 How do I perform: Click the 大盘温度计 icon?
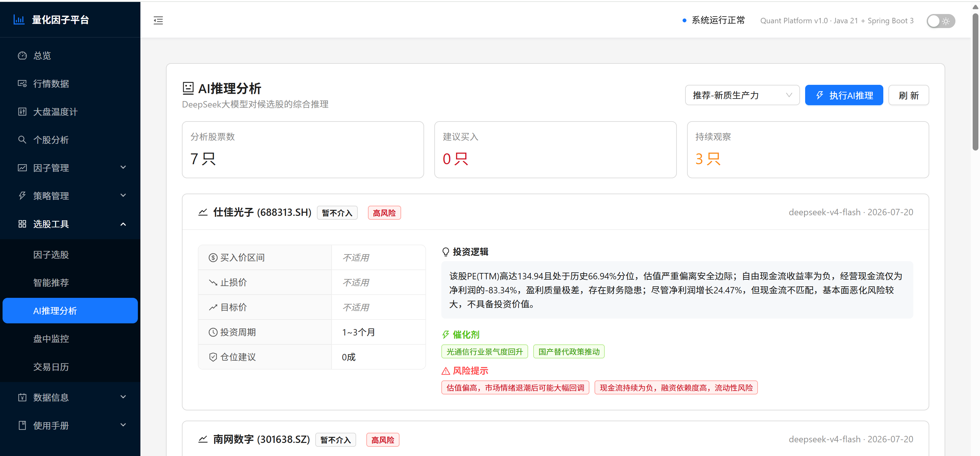pos(22,112)
